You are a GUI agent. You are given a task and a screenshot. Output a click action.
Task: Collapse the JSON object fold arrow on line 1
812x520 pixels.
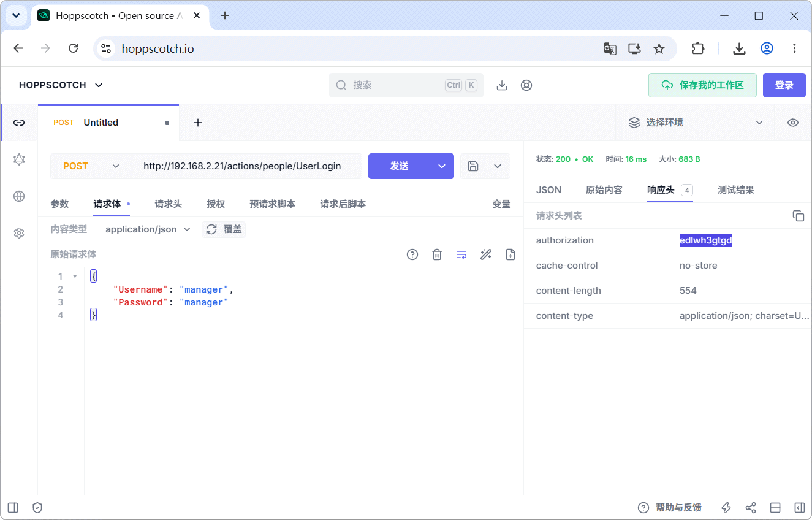click(x=75, y=277)
